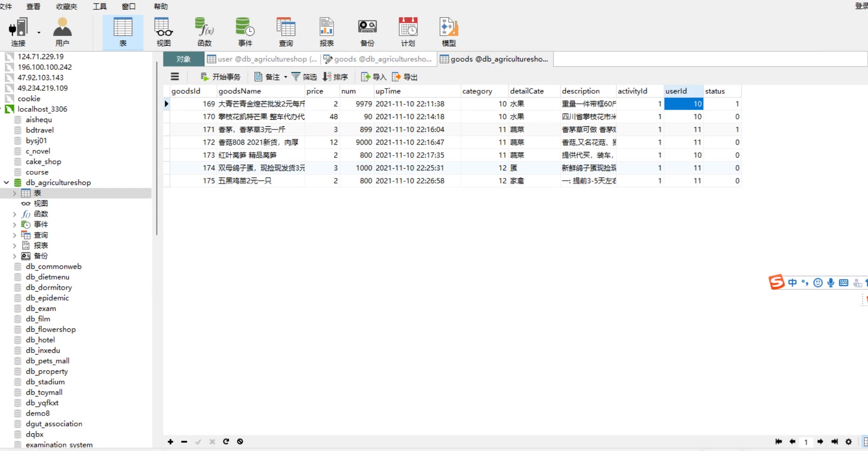Select the db_flowershop database
This screenshot has width=868, height=451.
50,329
